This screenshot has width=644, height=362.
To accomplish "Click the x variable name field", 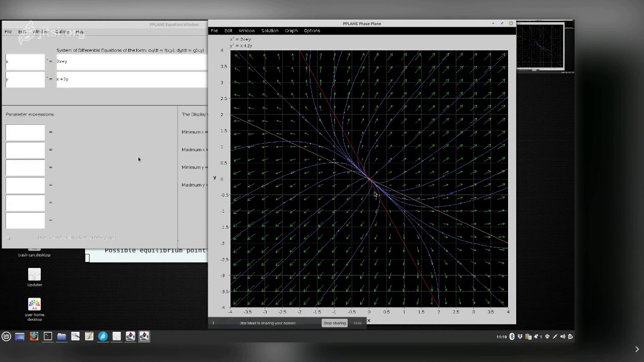I will point(25,61).
